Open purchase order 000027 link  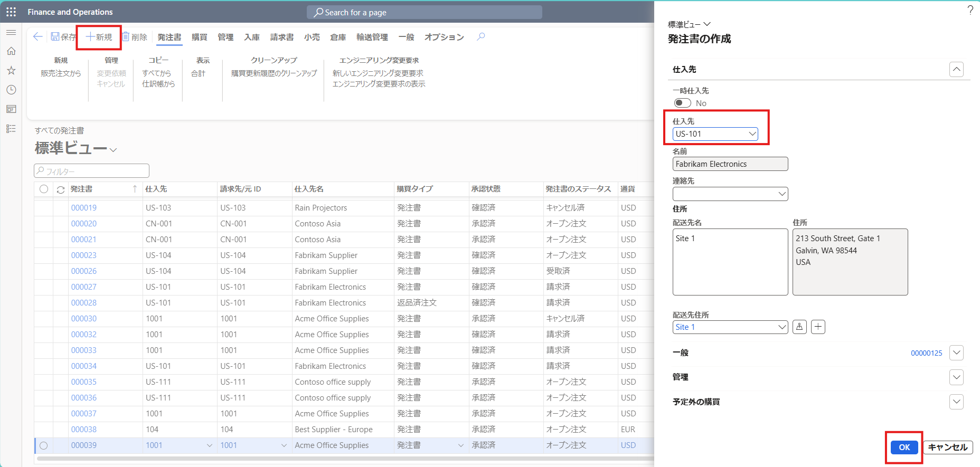click(84, 287)
